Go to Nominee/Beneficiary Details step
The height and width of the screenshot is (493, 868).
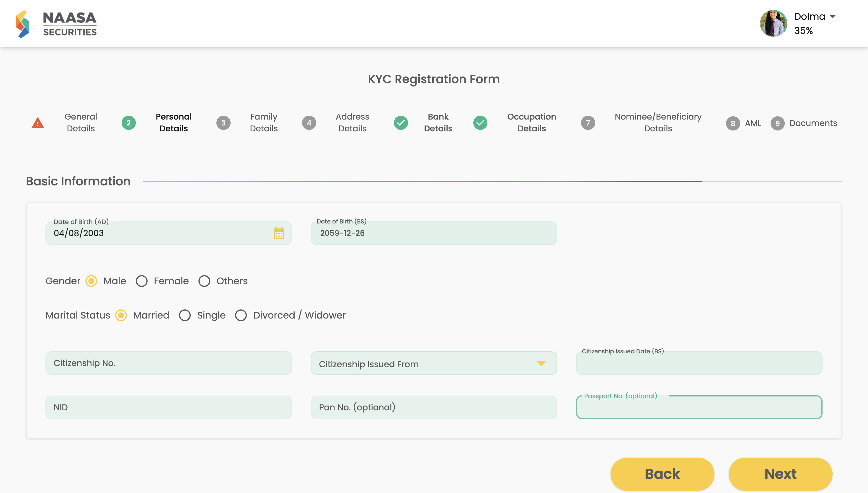658,123
